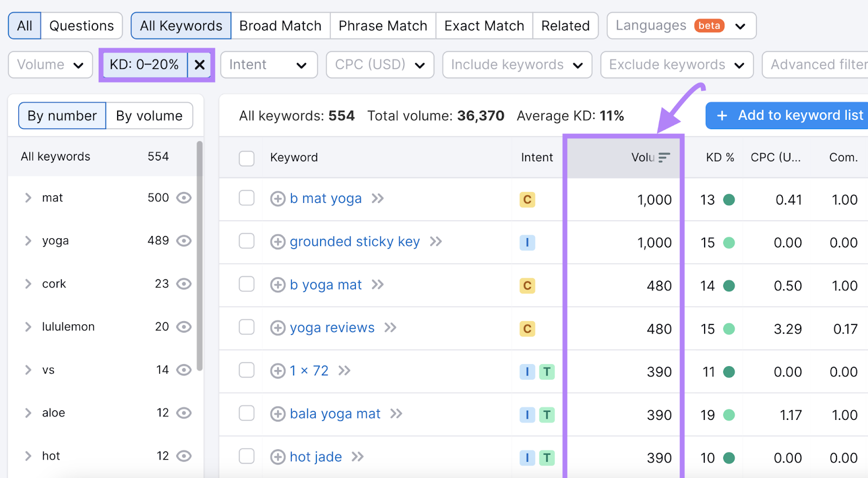This screenshot has width=868, height=478.
Task: Click the Volume column sort icon
Action: 664,157
